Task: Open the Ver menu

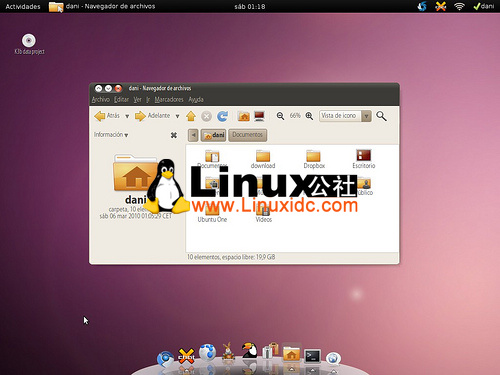Action: (137, 100)
